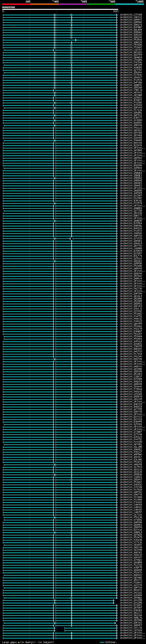Select hit label UniRef100_B4KSC6
Image resolution: width=146 pixels, height=644 pixels.
(x=131, y=228)
